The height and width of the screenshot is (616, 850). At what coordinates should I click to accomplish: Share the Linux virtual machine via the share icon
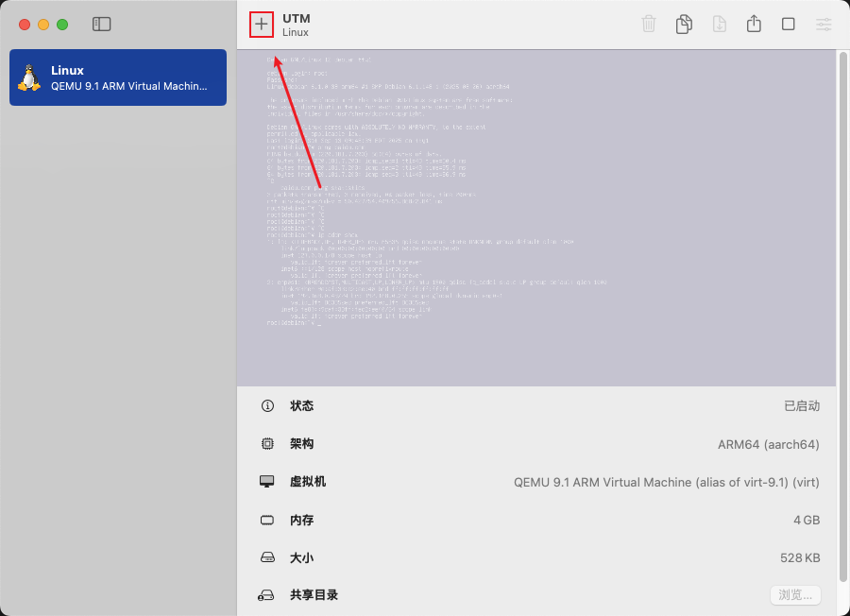[754, 24]
